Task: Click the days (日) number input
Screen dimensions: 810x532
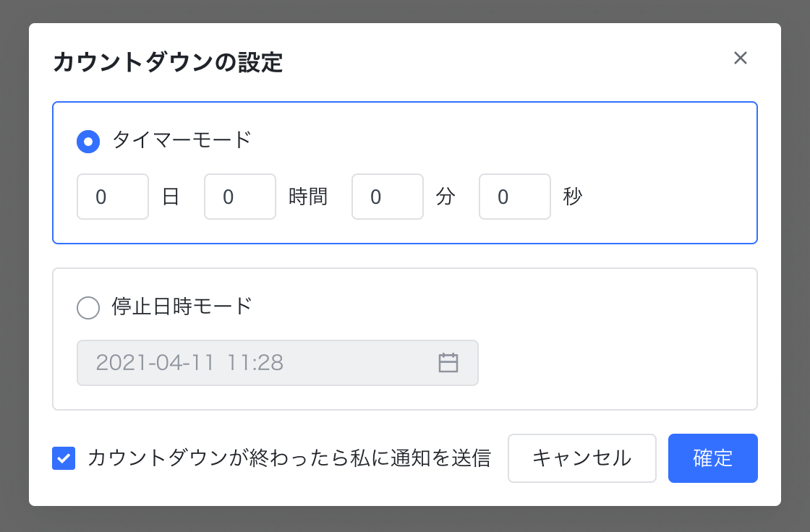Action: click(113, 197)
